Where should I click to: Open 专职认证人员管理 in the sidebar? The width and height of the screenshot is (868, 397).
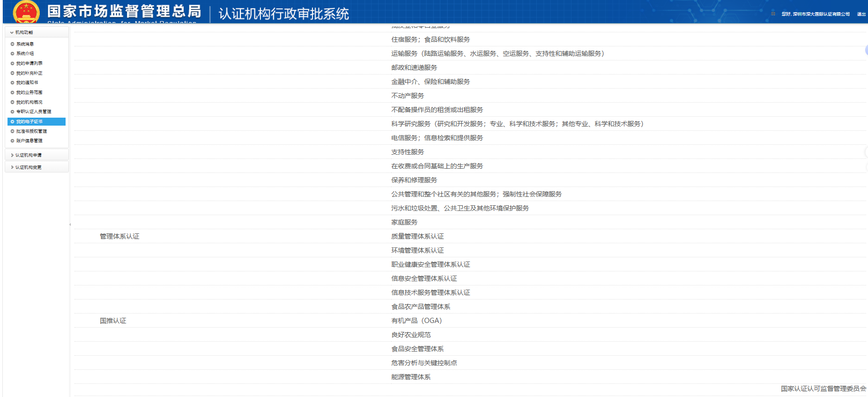(x=34, y=112)
